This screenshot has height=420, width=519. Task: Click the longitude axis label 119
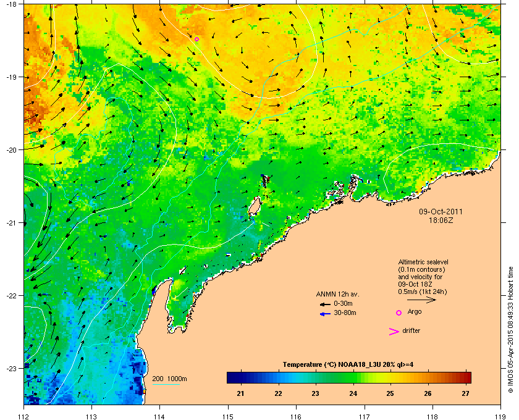[501, 416]
